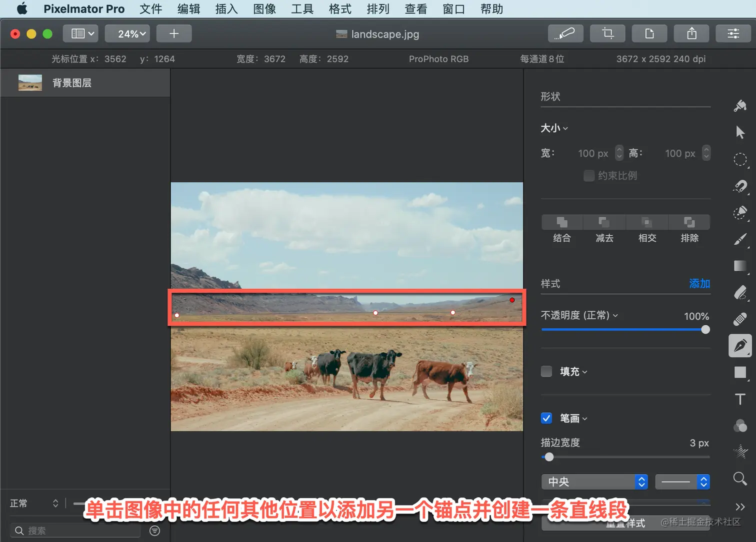Expand the 笔画 options

coord(573,418)
